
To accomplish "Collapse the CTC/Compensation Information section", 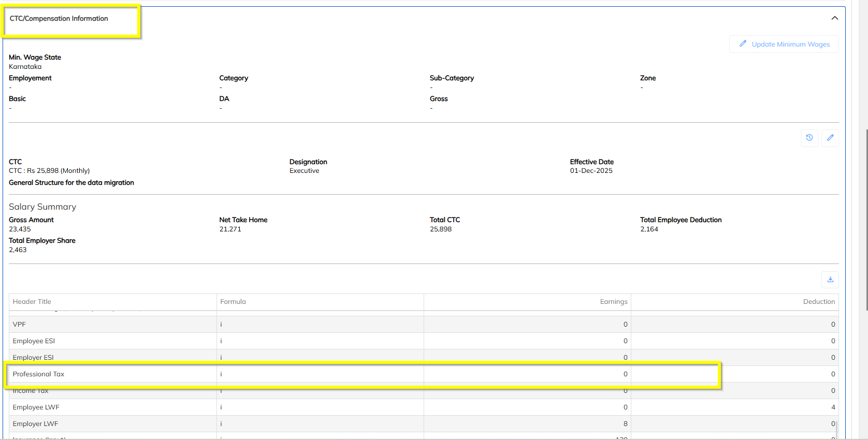I will tap(834, 18).
